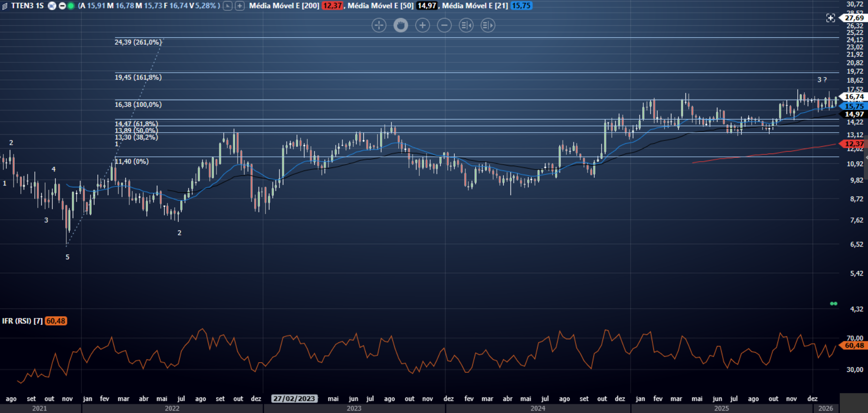
Task: Click the compress bars left icon
Action: click(466, 25)
